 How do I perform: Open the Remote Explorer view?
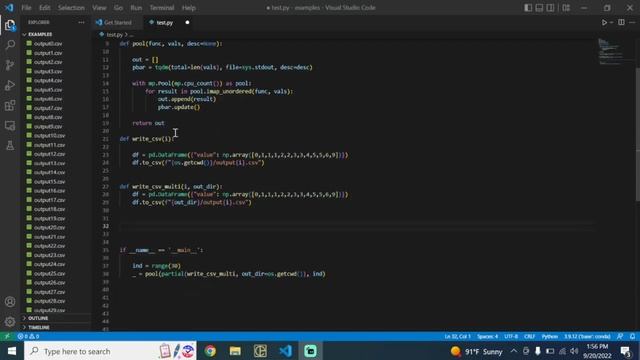10,125
